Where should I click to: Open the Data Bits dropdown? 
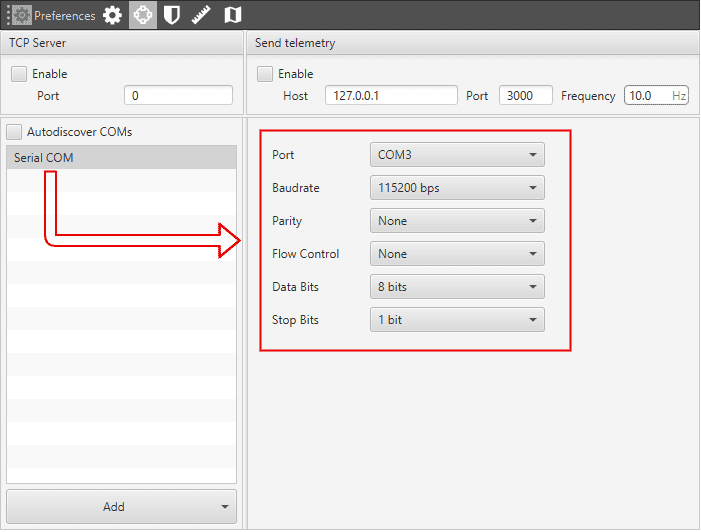tap(457, 287)
